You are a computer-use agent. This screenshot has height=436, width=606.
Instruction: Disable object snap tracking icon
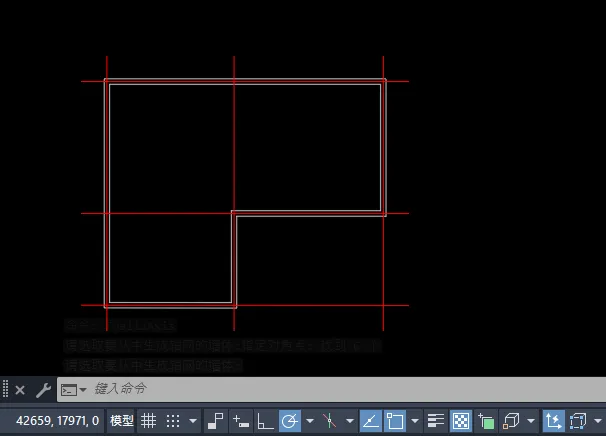coord(371,421)
